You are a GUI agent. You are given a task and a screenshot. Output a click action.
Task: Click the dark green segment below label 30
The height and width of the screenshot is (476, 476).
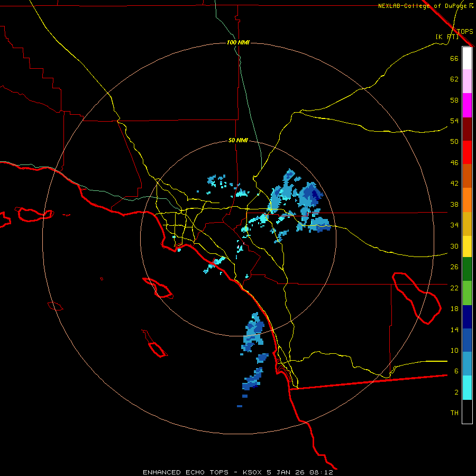pos(467,269)
